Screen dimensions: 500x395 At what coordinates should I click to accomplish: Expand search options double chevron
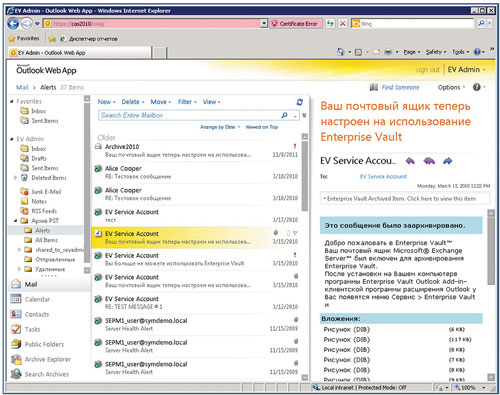pyautogui.click(x=304, y=115)
